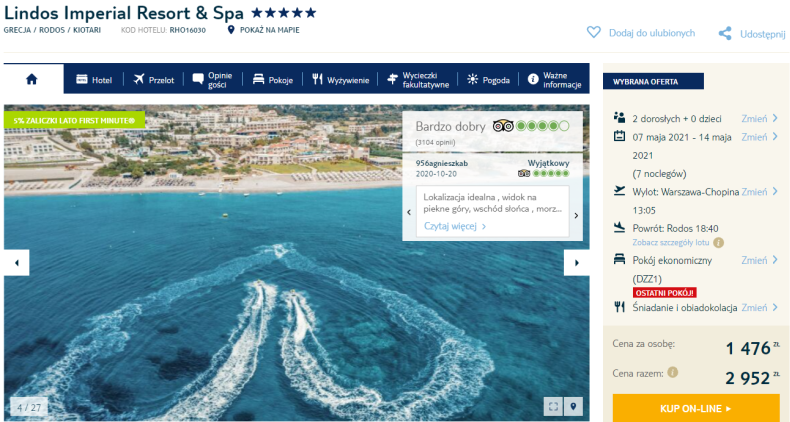The height and width of the screenshot is (422, 790).
Task: Click the map location icon on photo
Action: [573, 406]
